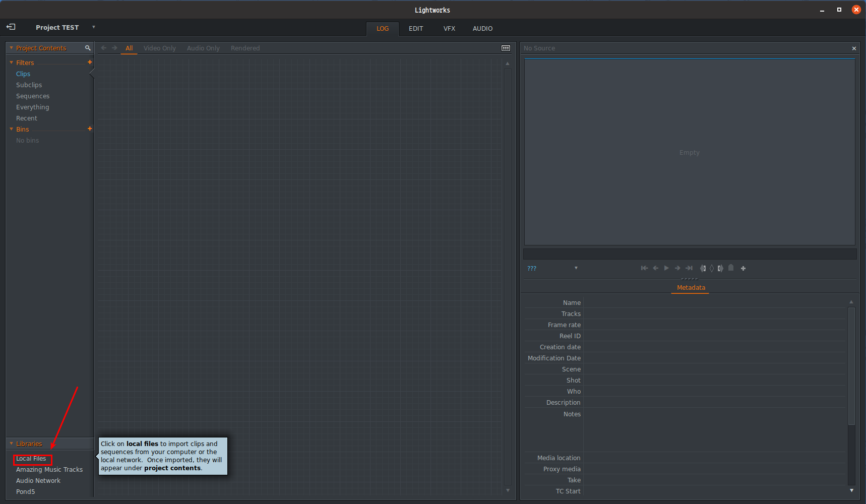Screen dimensions: 866x504
Task: Open Audio Network library
Action: click(38, 480)
